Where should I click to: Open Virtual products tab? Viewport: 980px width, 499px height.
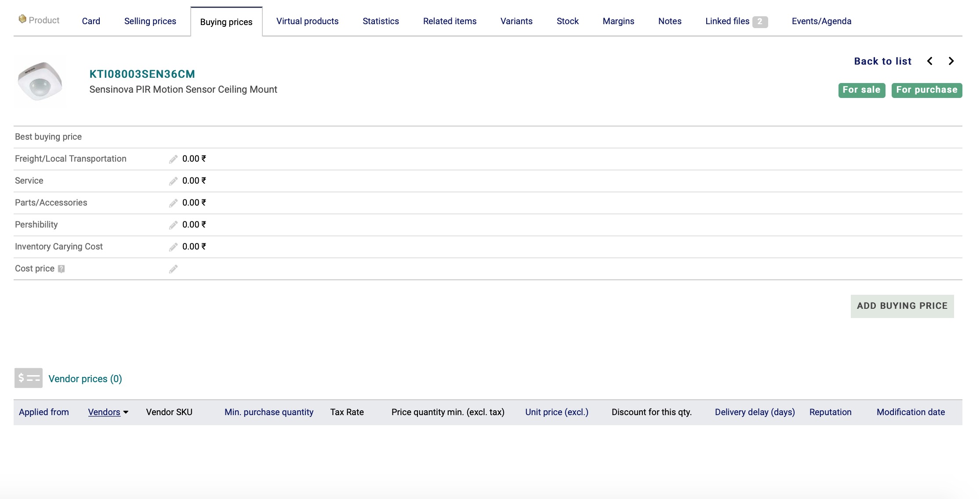[308, 21]
